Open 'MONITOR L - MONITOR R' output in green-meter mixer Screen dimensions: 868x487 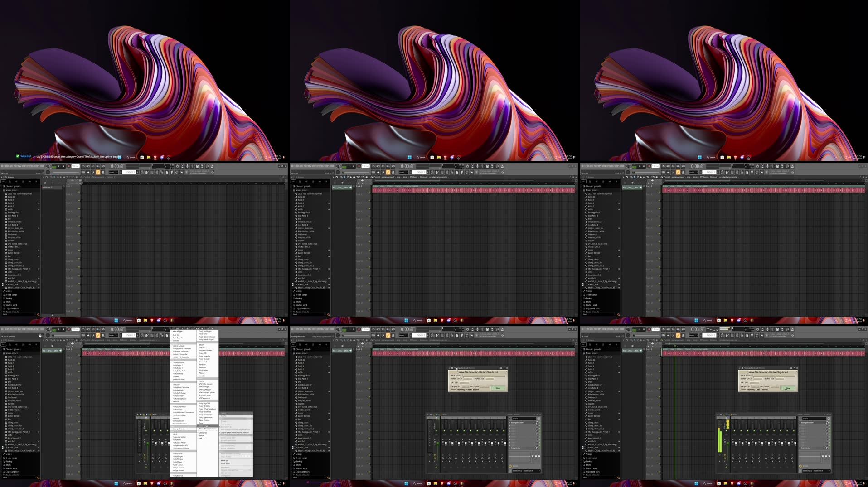[x=816, y=471]
